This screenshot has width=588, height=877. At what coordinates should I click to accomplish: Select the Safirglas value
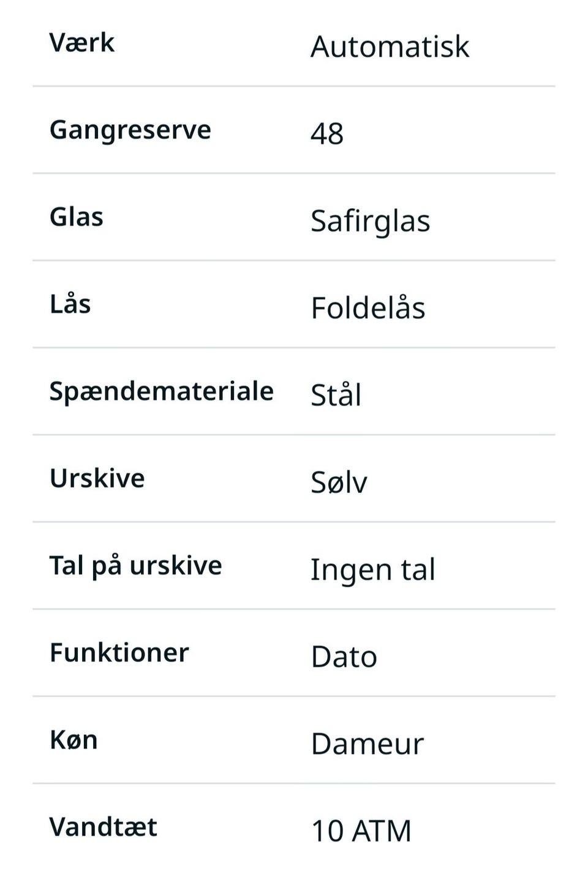tap(370, 220)
